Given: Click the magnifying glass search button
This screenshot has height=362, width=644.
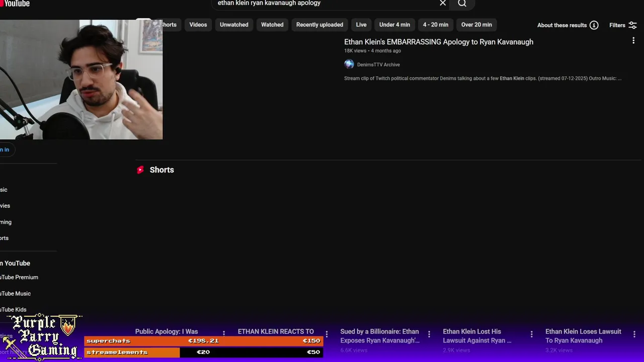Looking at the screenshot, I should [462, 3].
